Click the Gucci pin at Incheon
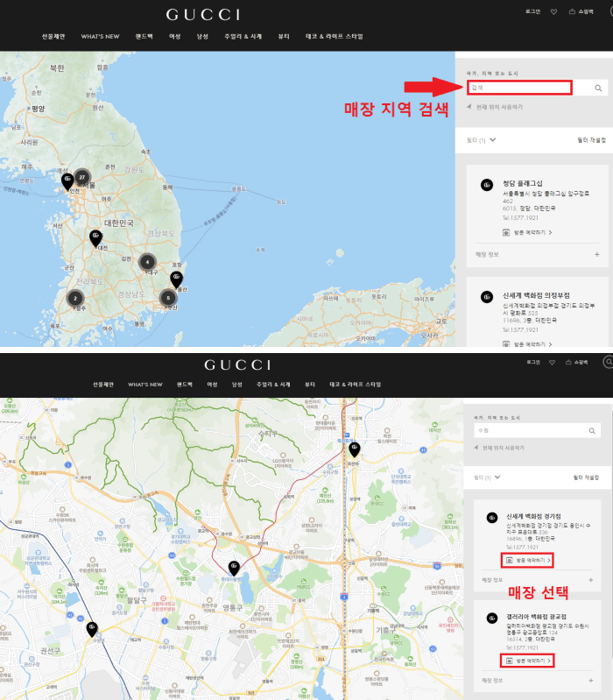This screenshot has height=700, width=613. (67, 181)
